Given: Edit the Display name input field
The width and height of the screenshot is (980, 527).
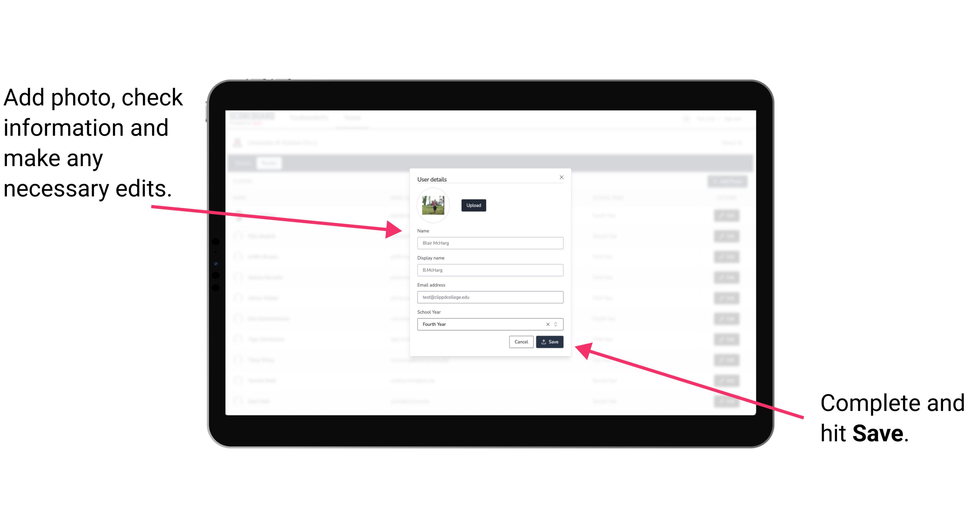Looking at the screenshot, I should point(490,270).
